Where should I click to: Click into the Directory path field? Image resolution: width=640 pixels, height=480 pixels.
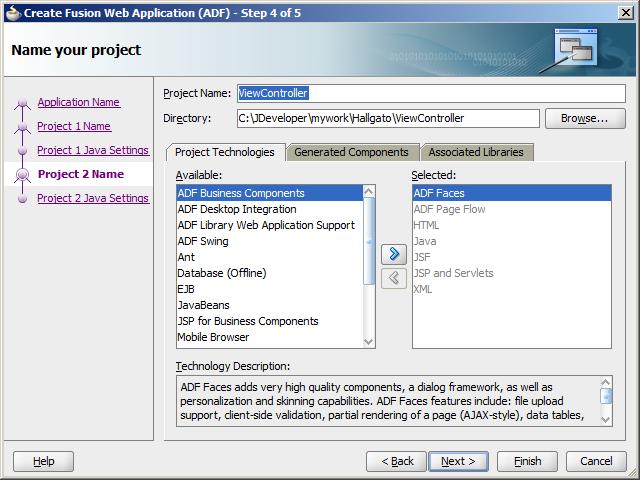[388, 118]
